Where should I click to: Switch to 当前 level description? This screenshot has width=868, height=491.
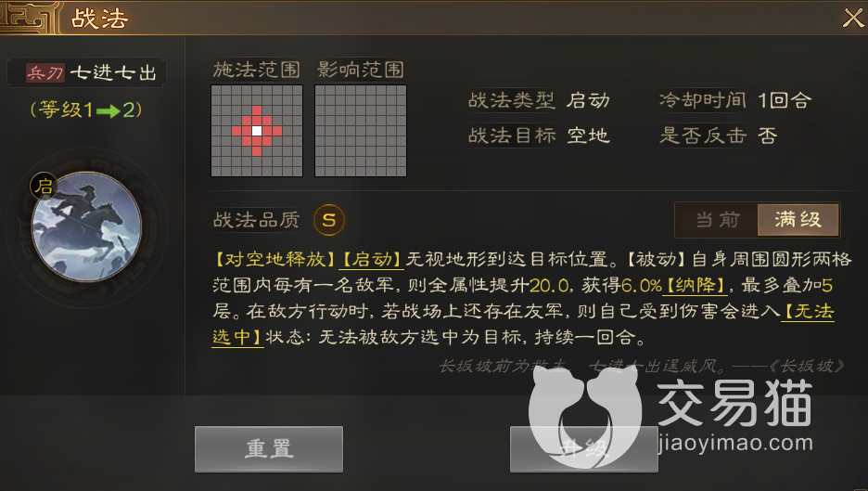pos(717,220)
